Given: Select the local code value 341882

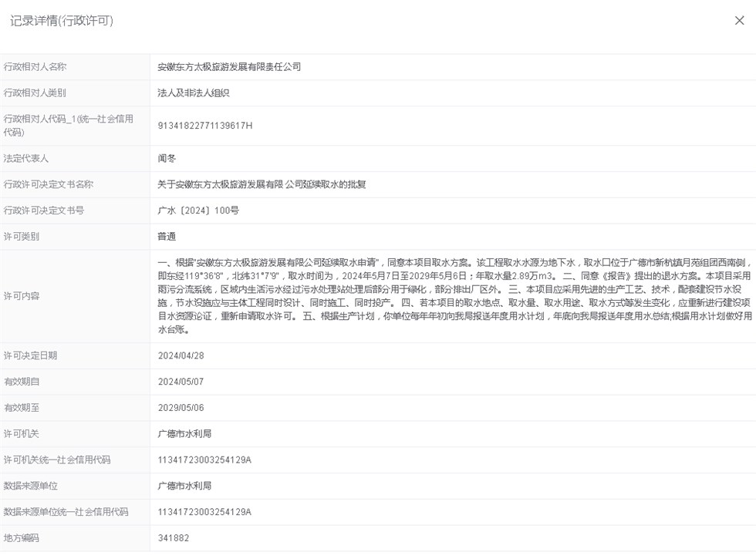Looking at the screenshot, I should tap(173, 538).
